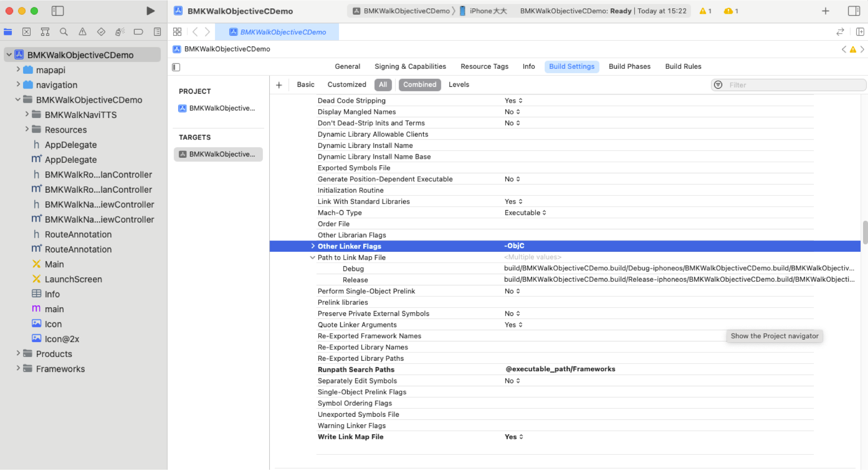Collapse the Path to Link Map File row
The image size is (868, 470).
[312, 258]
